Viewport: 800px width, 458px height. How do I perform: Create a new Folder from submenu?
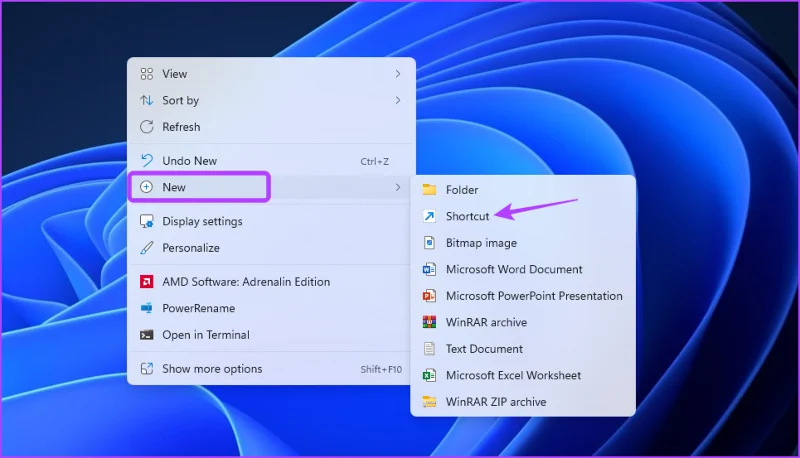523,190
